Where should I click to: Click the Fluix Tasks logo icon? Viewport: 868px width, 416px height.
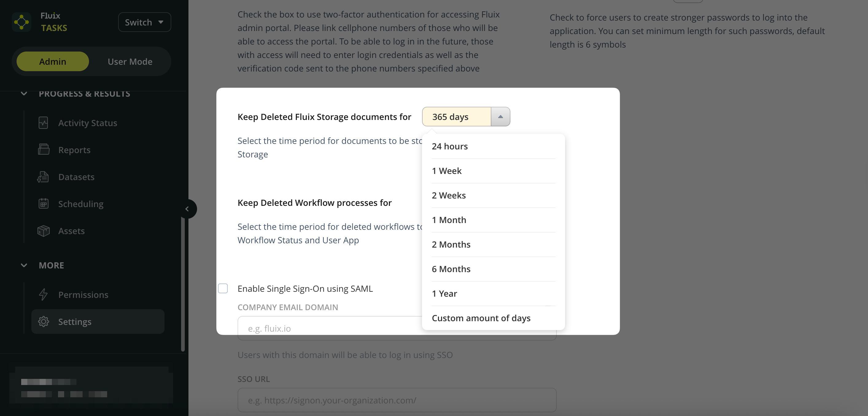[x=21, y=22]
